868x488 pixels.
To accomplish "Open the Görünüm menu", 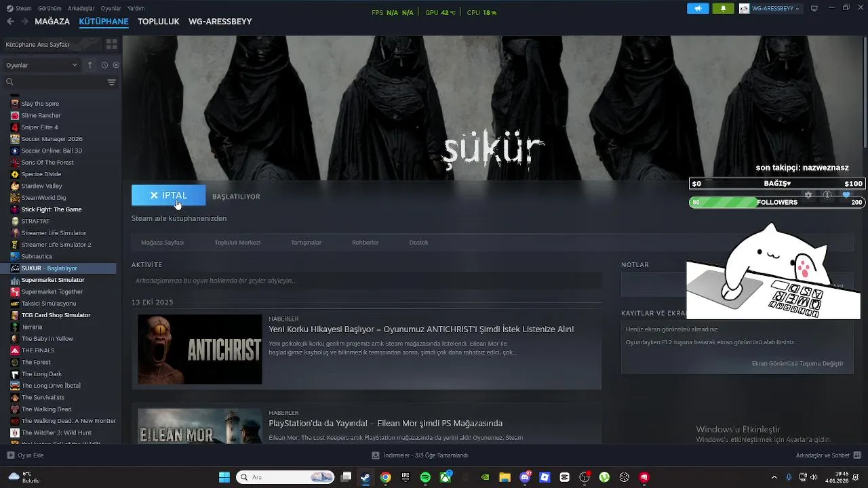I will [50, 8].
